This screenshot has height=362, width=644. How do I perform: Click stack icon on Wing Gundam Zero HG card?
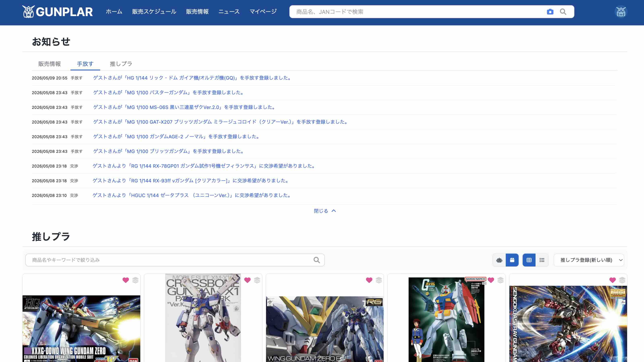(x=135, y=280)
